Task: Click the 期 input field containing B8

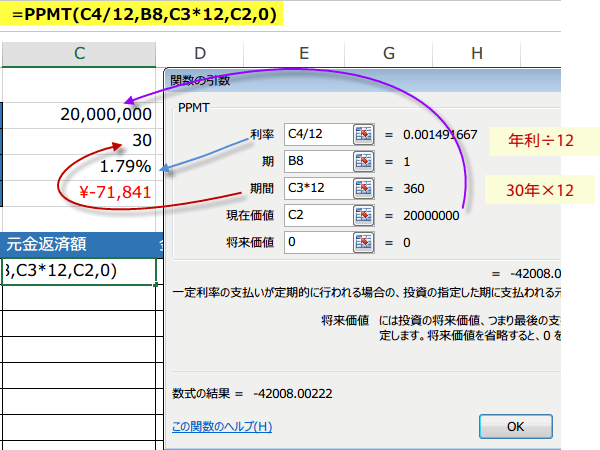Action: [318, 161]
